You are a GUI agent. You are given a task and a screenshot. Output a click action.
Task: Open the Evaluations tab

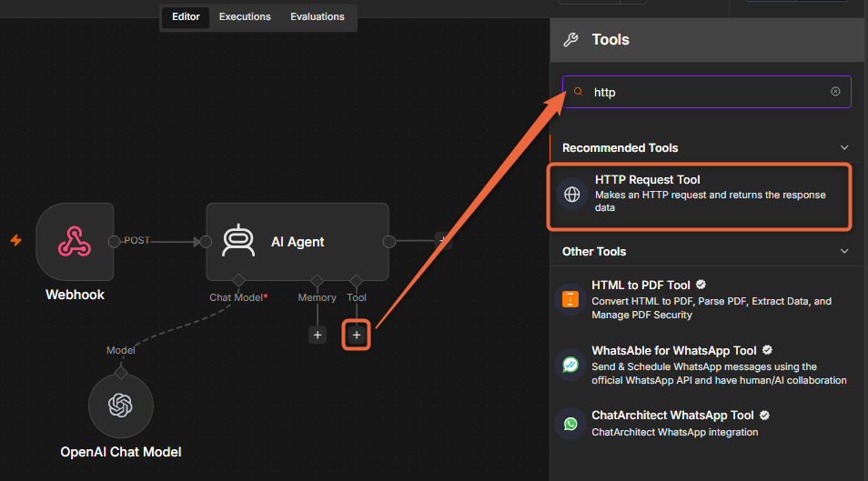(318, 16)
